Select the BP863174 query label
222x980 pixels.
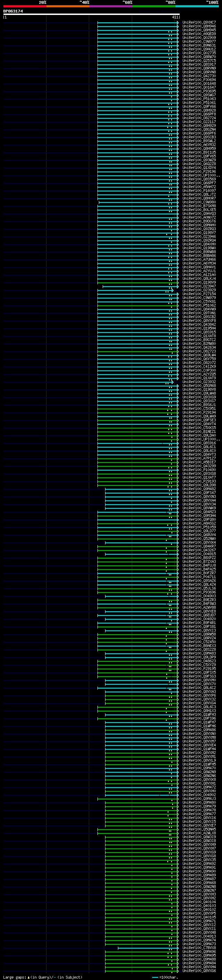[13, 11]
